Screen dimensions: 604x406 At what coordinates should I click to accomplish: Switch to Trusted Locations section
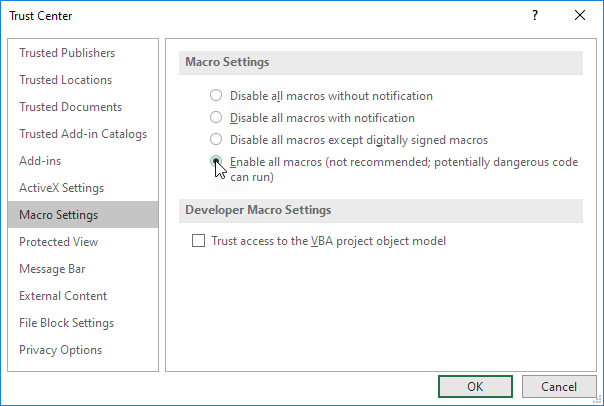click(x=65, y=80)
